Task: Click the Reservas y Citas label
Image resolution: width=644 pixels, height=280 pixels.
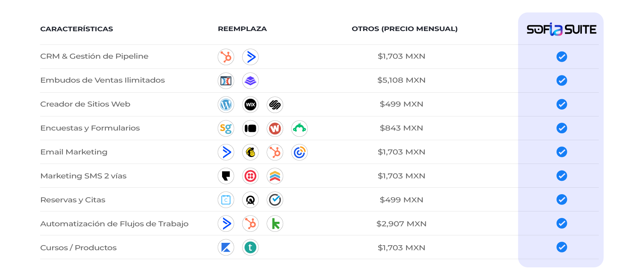Action: click(x=73, y=200)
